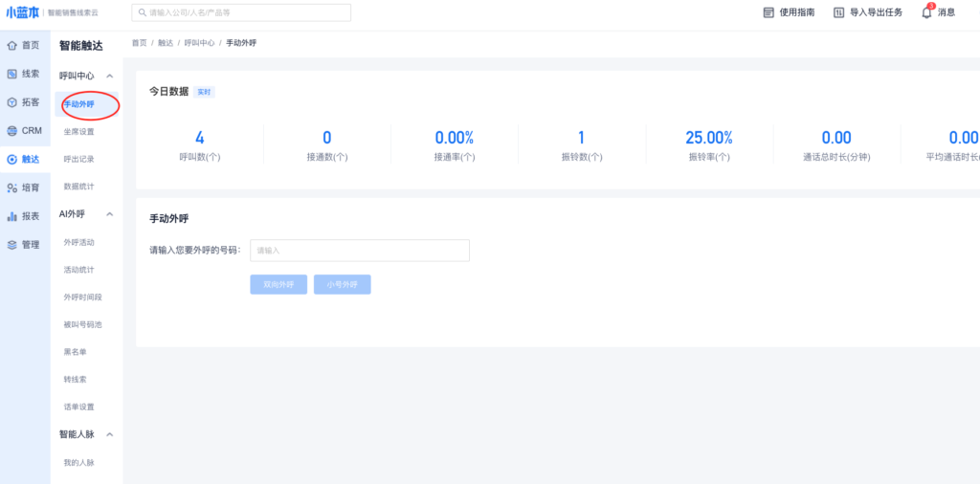Open 线索 leads icon in sidebar
Image resolution: width=980 pixels, height=484 pixels.
point(11,74)
